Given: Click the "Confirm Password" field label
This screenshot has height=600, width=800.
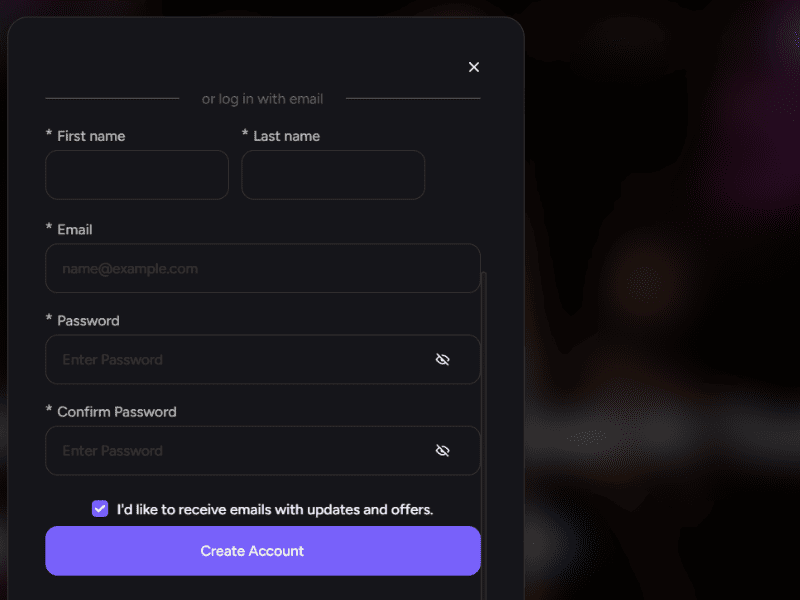Looking at the screenshot, I should pyautogui.click(x=117, y=412).
